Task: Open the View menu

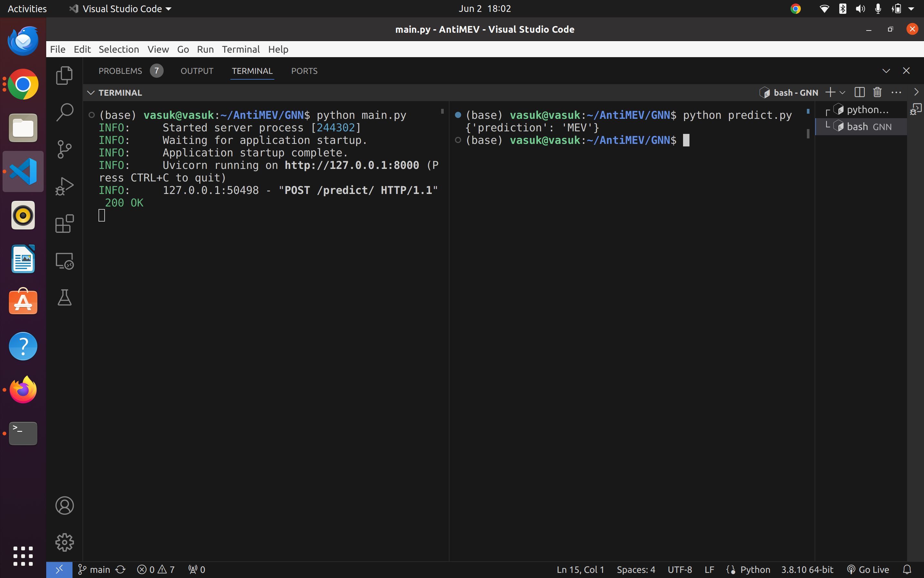Action: click(x=158, y=49)
